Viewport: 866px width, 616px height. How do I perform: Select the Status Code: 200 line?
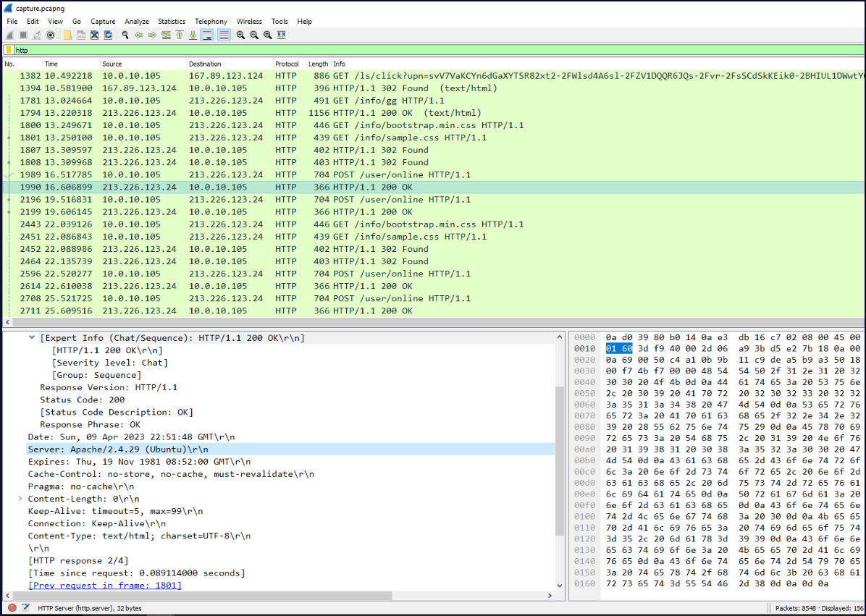click(83, 400)
